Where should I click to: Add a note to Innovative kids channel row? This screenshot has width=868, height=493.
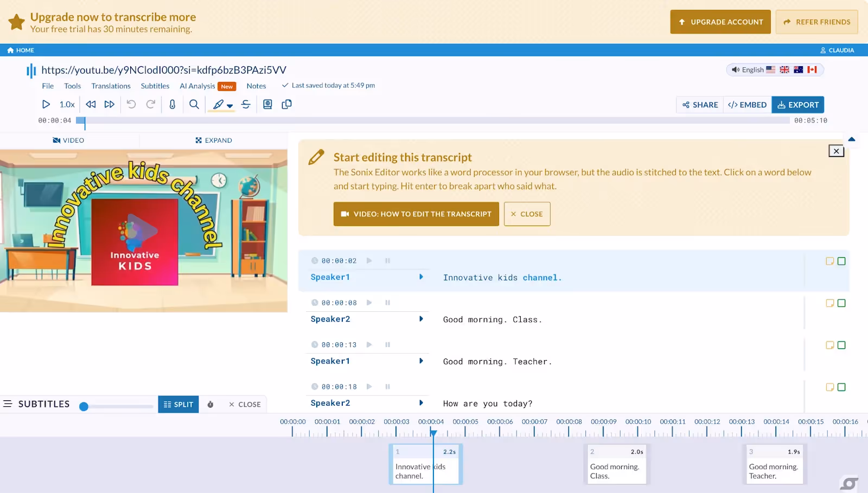click(829, 261)
